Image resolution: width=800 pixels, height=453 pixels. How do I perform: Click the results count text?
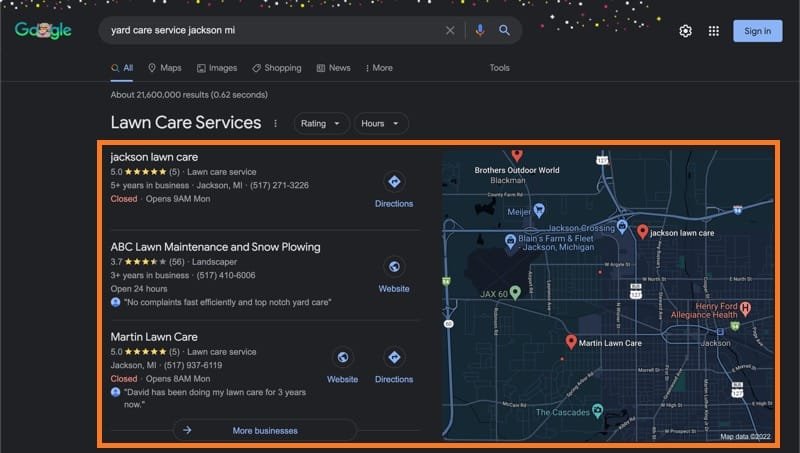click(189, 95)
